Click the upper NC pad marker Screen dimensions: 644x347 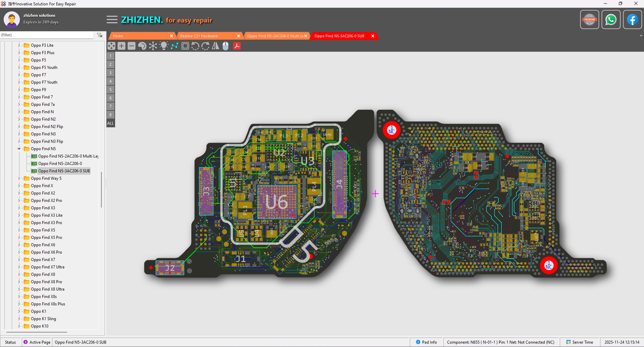click(391, 130)
